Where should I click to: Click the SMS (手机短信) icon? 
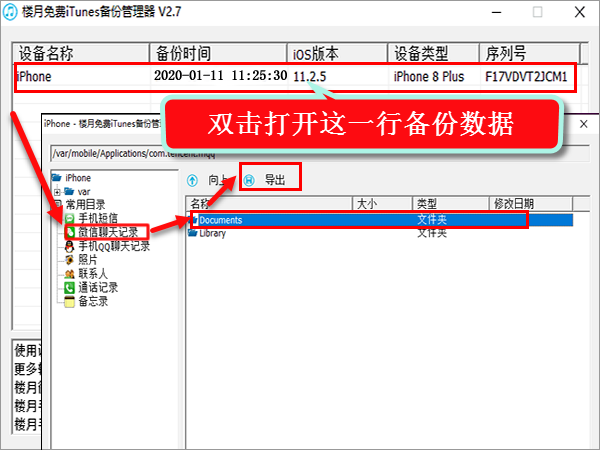pos(69,218)
